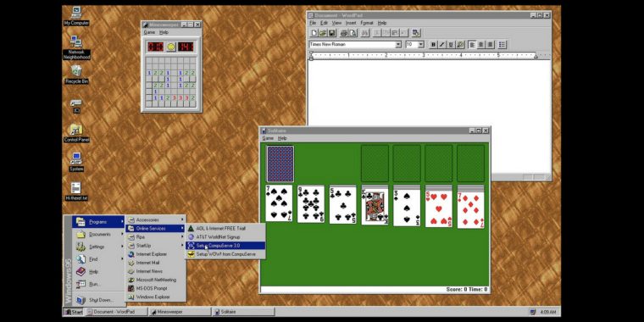Screen dimensions: 644x322
Task: Select 5 of hearts card in Solitaire
Action: click(x=439, y=209)
